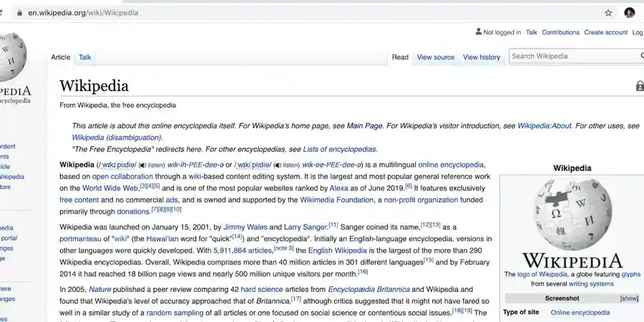This screenshot has width=644, height=322.
Task: Click the 5,911,864 articles link
Action: pyautogui.click(x=243, y=250)
